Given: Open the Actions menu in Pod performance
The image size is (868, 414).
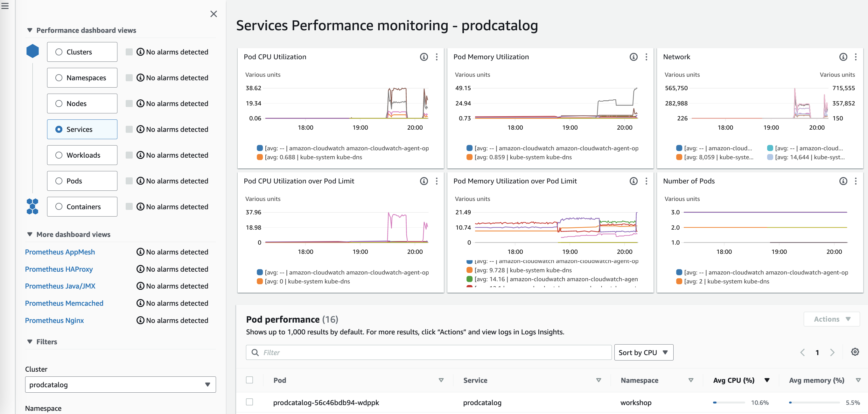Looking at the screenshot, I should point(831,319).
